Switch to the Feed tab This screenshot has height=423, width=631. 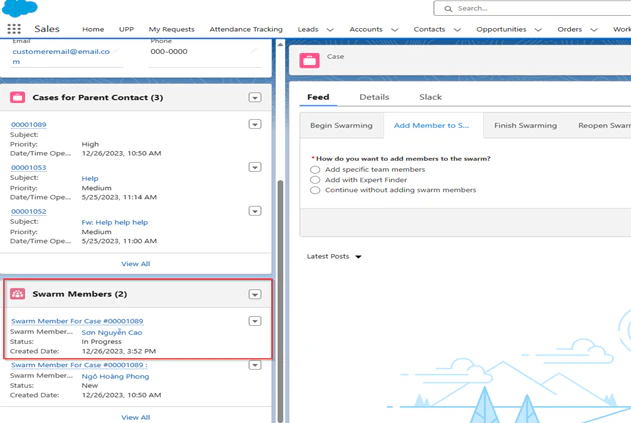point(318,97)
